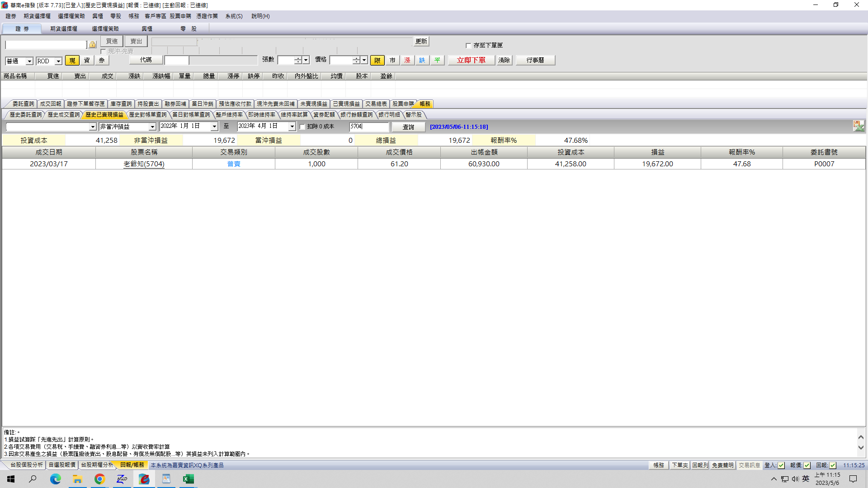Expand the 非當沖損益 dropdown
Viewport: 868px width, 488px height.
pos(152,127)
